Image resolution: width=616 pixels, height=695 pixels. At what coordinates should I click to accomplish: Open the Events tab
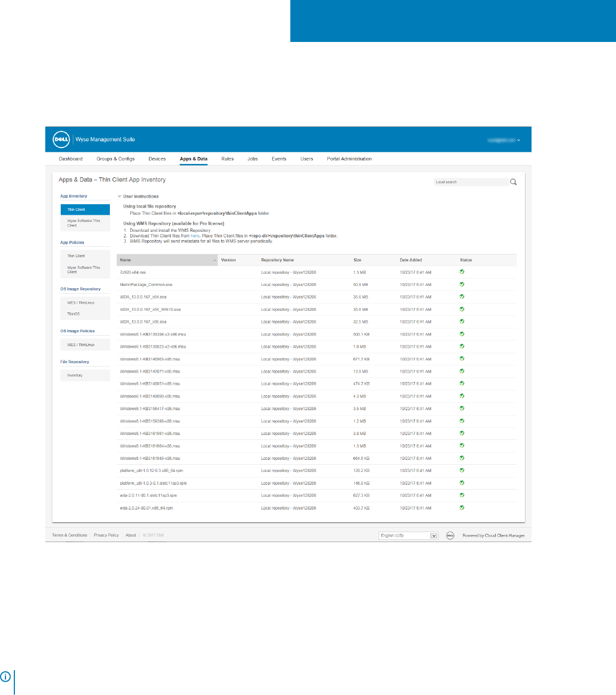click(x=279, y=159)
